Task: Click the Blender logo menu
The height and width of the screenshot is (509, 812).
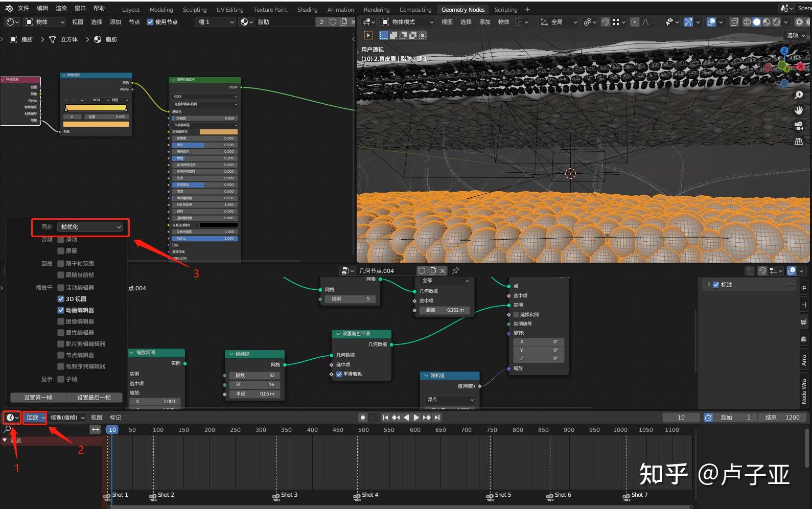Action: point(9,8)
